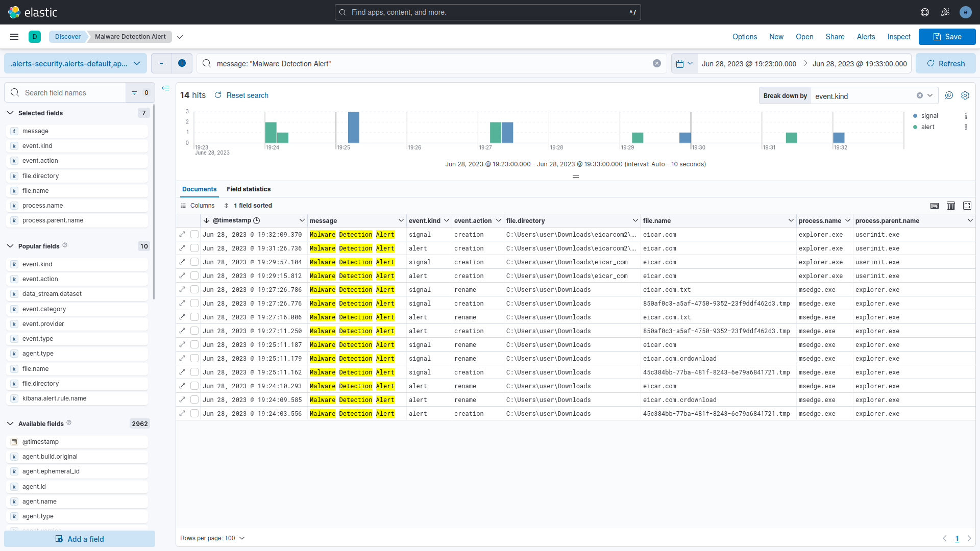Open Rows per page dropdown
Viewport: 980px width, 551px height.
tap(212, 538)
